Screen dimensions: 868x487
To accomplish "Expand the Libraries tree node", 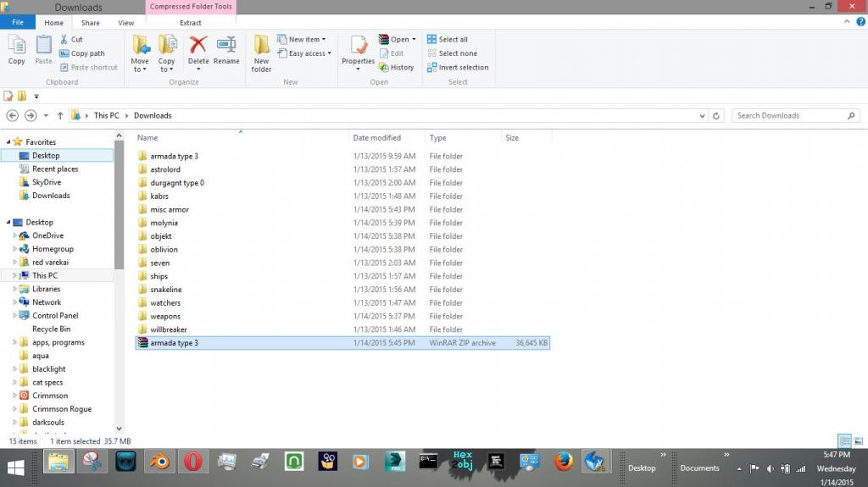I will tap(15, 289).
